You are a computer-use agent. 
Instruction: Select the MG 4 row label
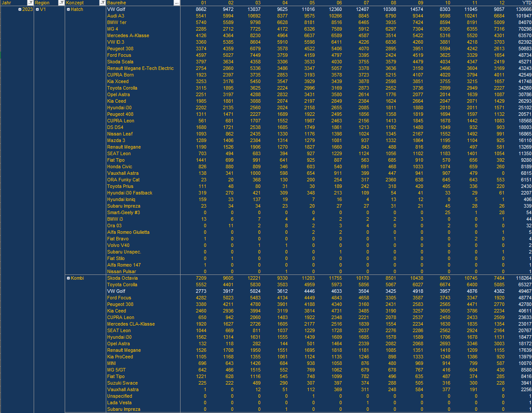(112, 29)
